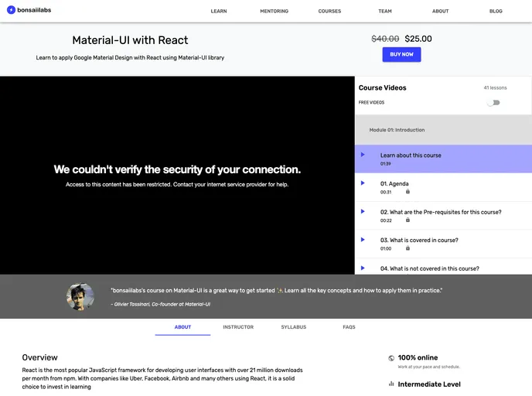Click the '100% online' label
532x396 pixels.
(418, 357)
